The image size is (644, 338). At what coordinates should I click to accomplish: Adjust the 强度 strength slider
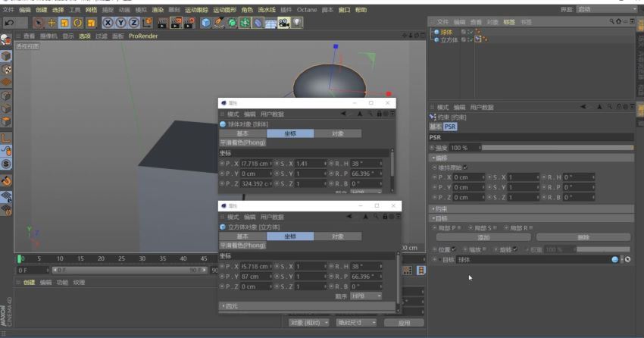[558, 148]
